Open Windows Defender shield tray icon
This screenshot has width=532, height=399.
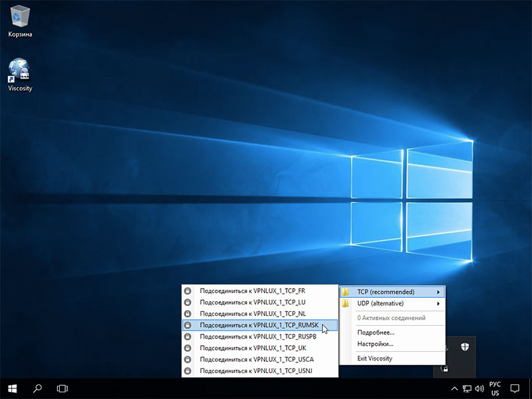465,346
